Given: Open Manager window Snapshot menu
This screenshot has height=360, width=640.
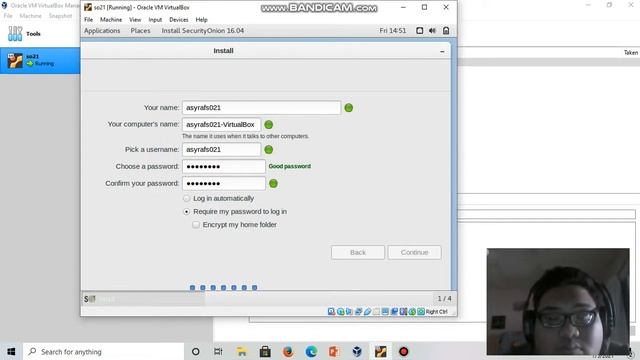Looking at the screenshot, I should pyautogui.click(x=60, y=16).
